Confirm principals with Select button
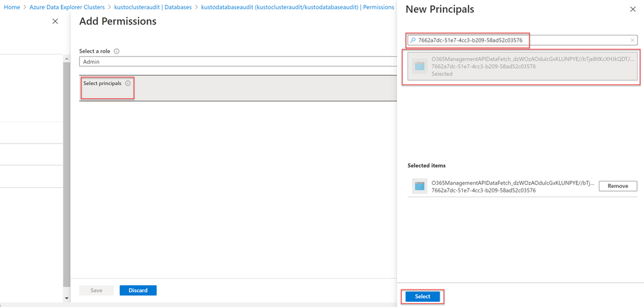The image size is (644, 307). coord(423,296)
